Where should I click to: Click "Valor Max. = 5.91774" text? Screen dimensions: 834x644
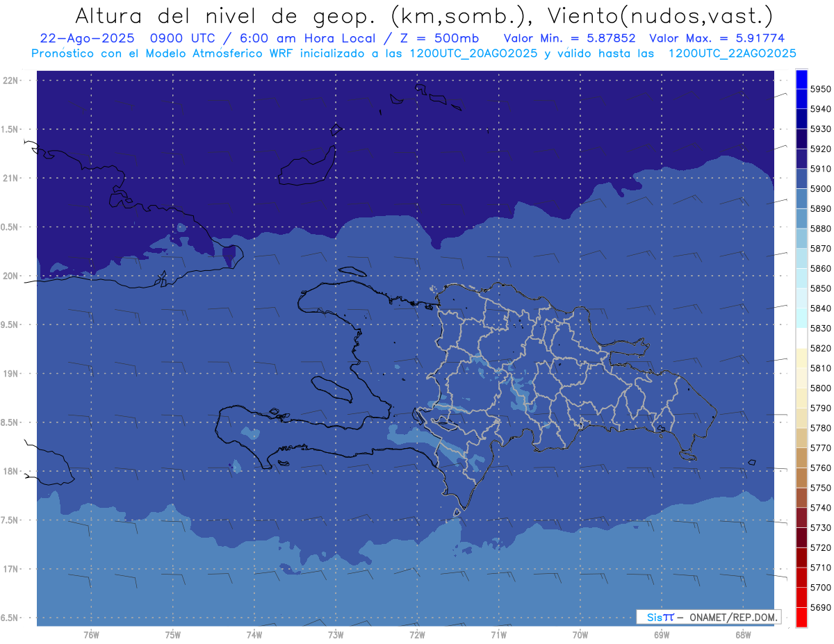click(717, 38)
